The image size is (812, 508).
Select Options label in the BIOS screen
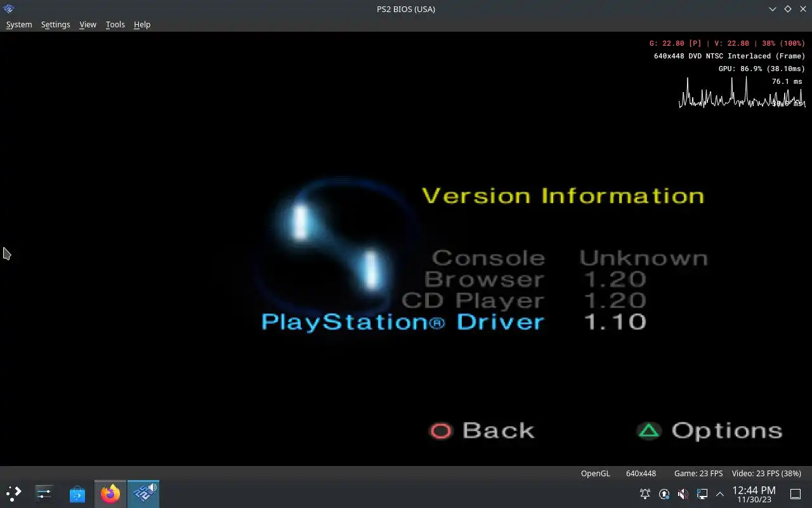[x=727, y=431]
